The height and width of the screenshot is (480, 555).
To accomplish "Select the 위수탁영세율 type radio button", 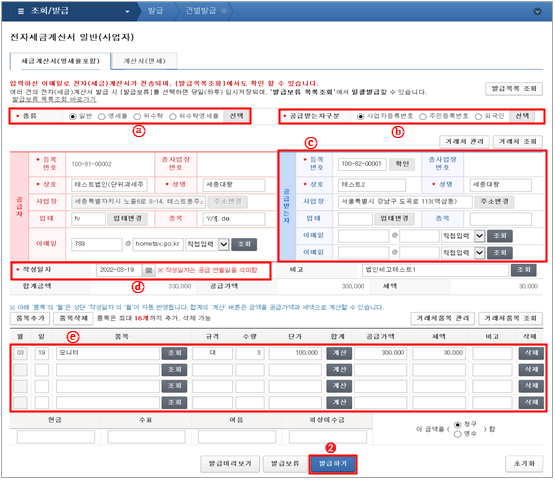I will 173,116.
